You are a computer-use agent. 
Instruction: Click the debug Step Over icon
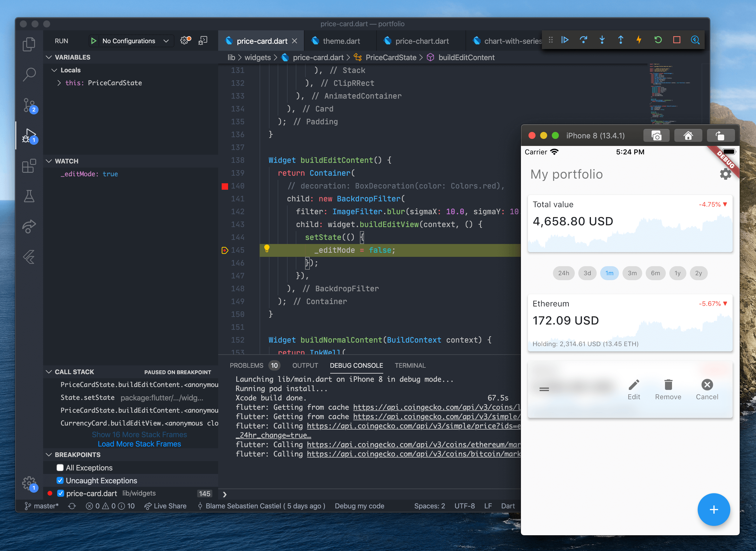tap(583, 40)
